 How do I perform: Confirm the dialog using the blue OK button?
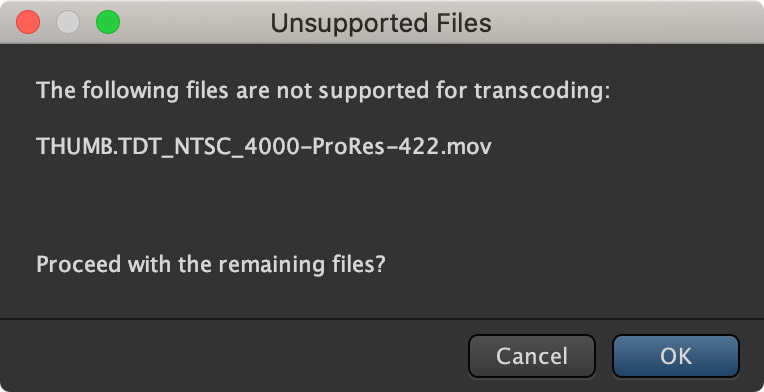coord(676,356)
